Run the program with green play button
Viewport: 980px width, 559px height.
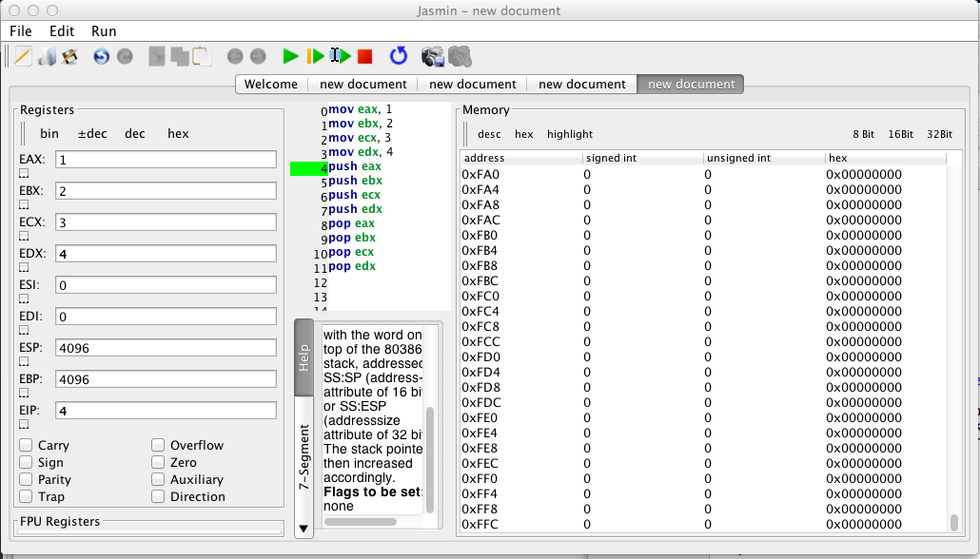tap(291, 57)
